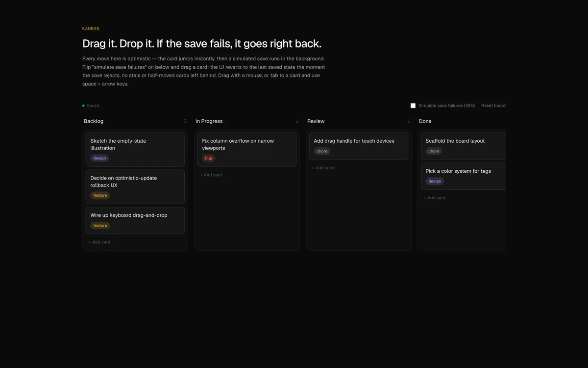This screenshot has width=588, height=368.
Task: Select the 'Decide on optimistic-update rollback UX' card
Action: click(x=135, y=186)
